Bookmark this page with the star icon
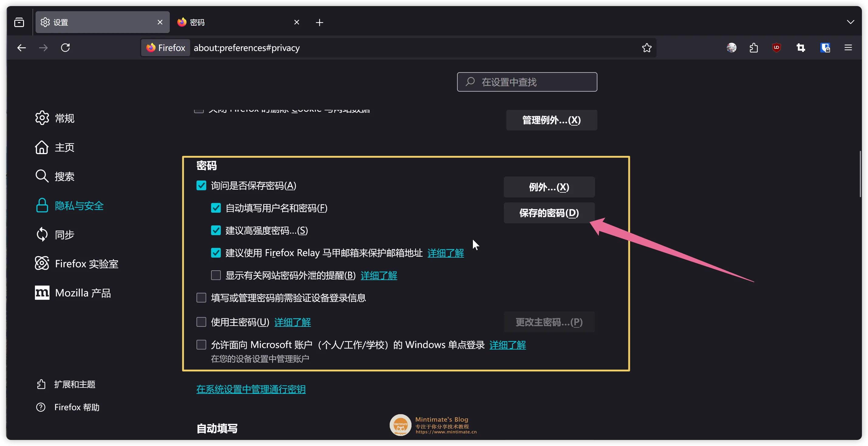Image resolution: width=868 pixels, height=446 pixels. [646, 48]
